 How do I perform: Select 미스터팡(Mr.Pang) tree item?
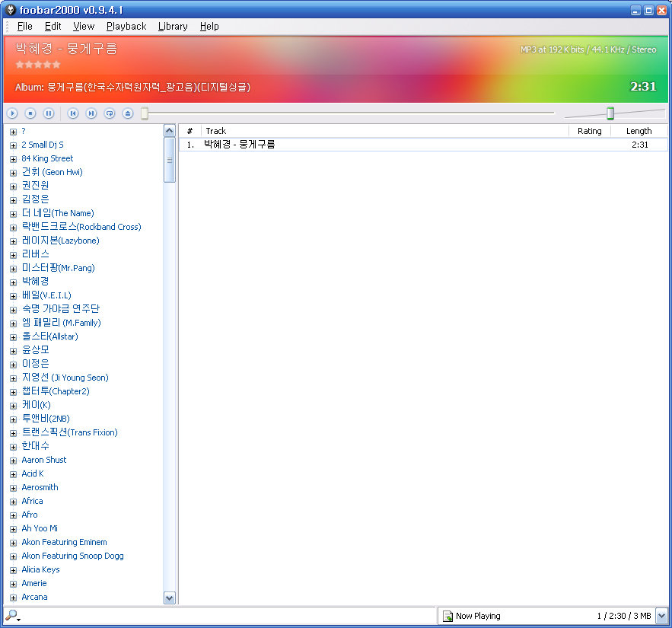pos(58,268)
